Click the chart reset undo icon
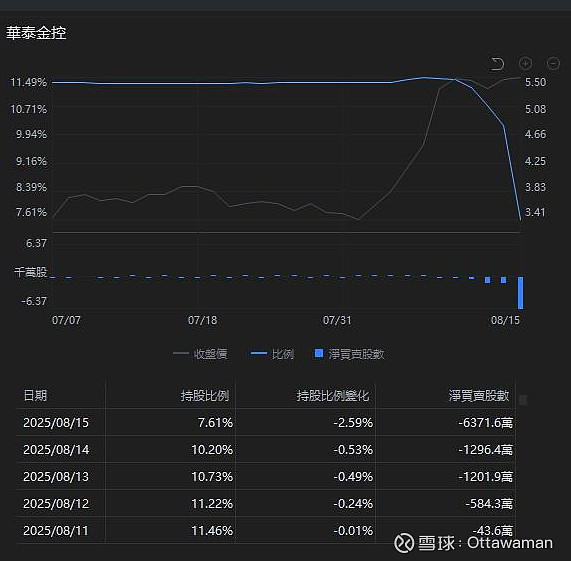This screenshot has width=571, height=561. (497, 64)
